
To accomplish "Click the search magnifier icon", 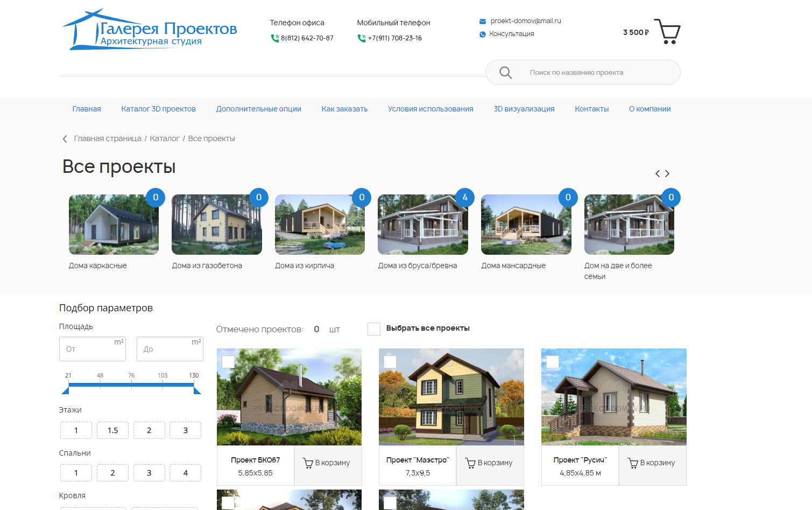I will click(x=505, y=72).
